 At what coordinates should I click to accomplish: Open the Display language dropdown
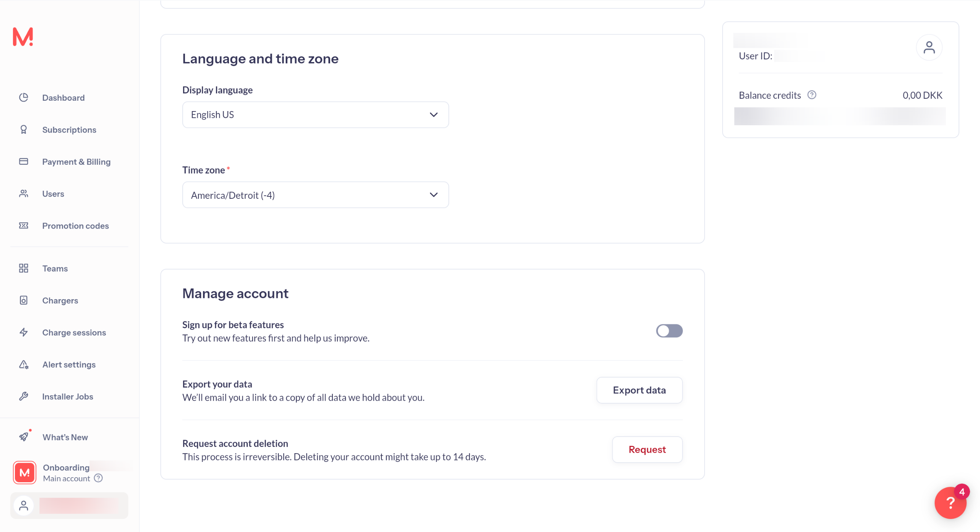coord(315,115)
